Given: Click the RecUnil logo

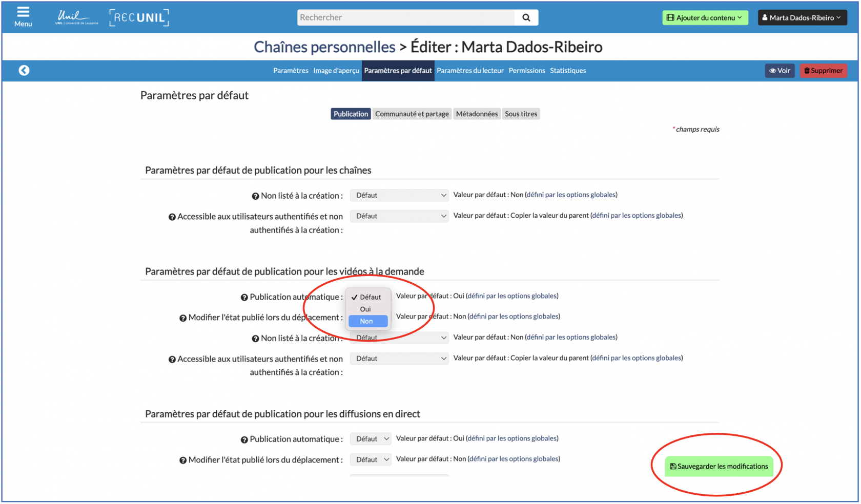Looking at the screenshot, I should [139, 17].
